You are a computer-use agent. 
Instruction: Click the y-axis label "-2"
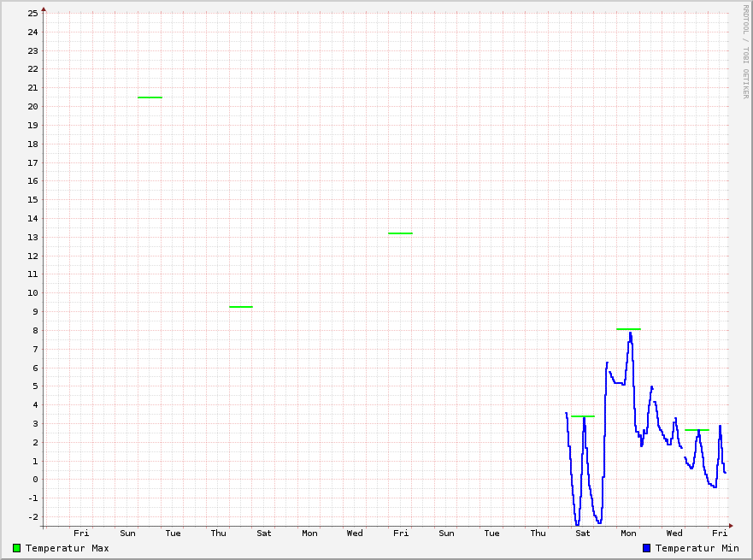point(32,516)
